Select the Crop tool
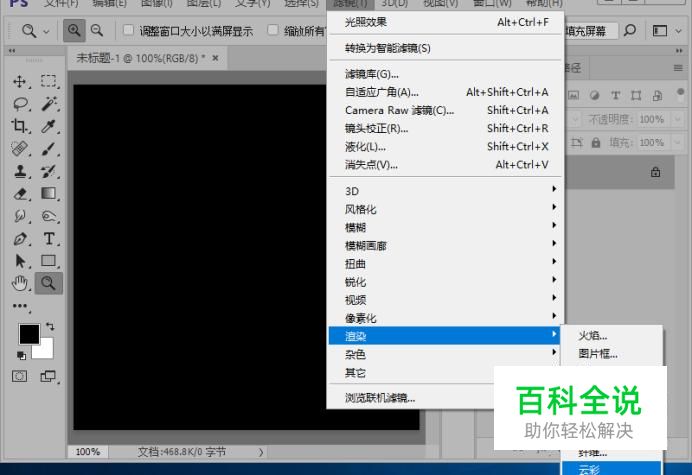Screen dimensions: 692x475 (x=19, y=126)
